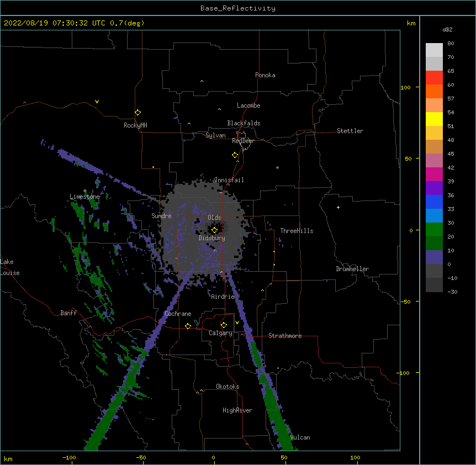Click the Calgary label

(x=220, y=333)
